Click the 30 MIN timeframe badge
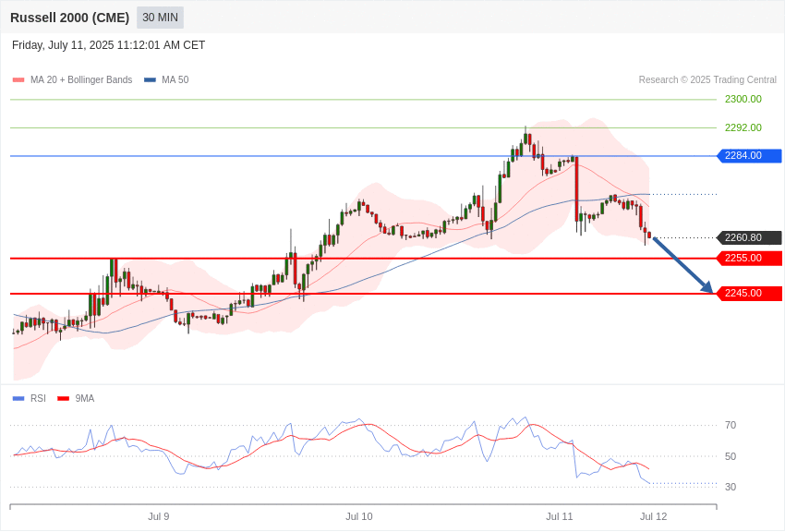This screenshot has width=785, height=532. point(160,18)
